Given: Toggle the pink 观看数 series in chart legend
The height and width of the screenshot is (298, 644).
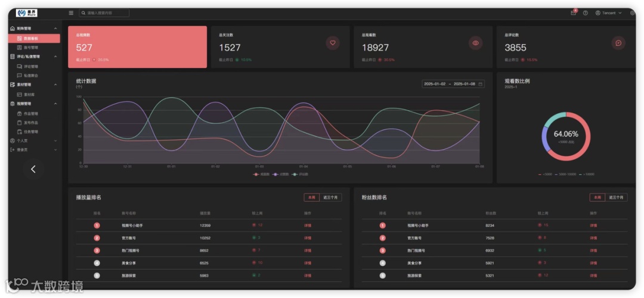Looking at the screenshot, I should [261, 175].
